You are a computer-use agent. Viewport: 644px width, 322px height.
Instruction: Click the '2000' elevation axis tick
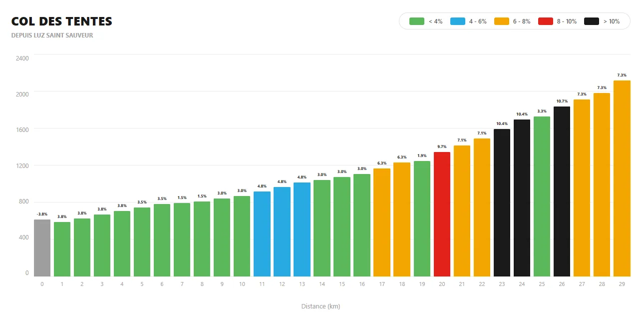(22, 94)
